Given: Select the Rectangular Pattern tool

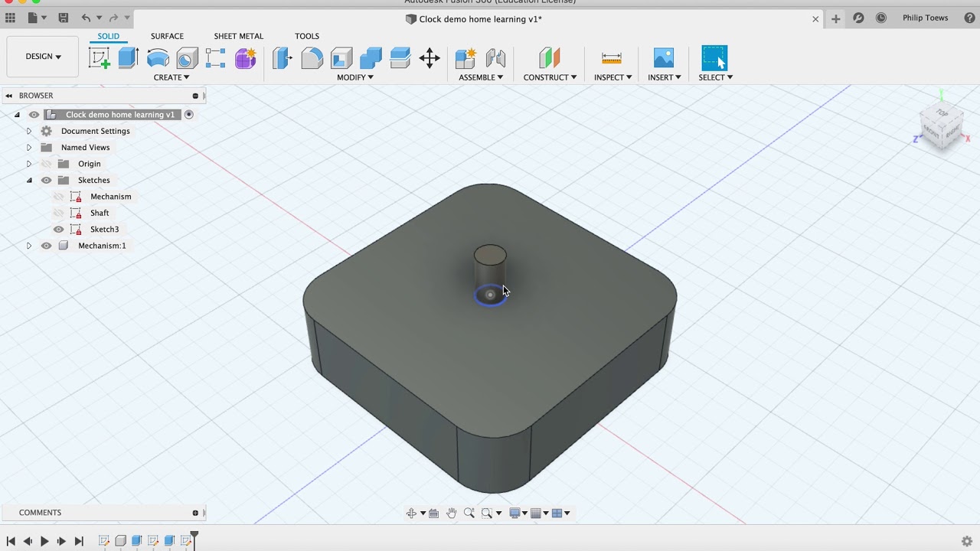Looking at the screenshot, I should tap(215, 58).
